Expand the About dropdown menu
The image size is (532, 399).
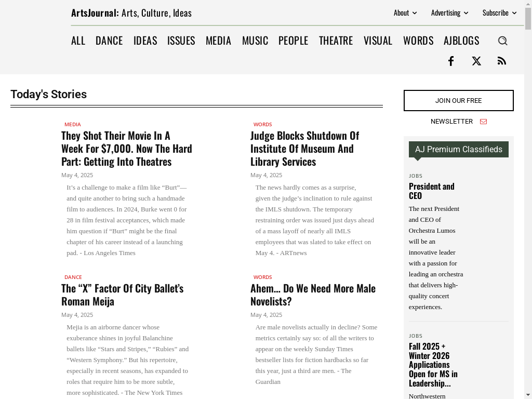[x=405, y=13]
